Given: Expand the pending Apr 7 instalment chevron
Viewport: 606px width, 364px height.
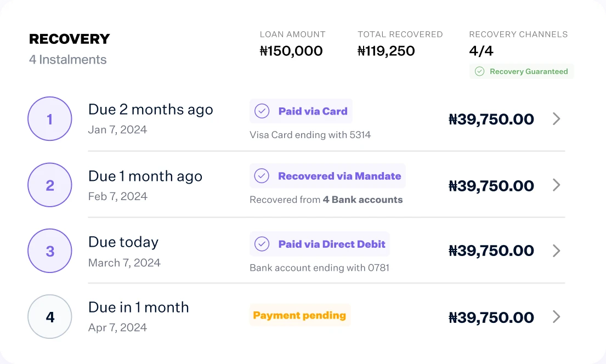Looking at the screenshot, I should pyautogui.click(x=557, y=317).
